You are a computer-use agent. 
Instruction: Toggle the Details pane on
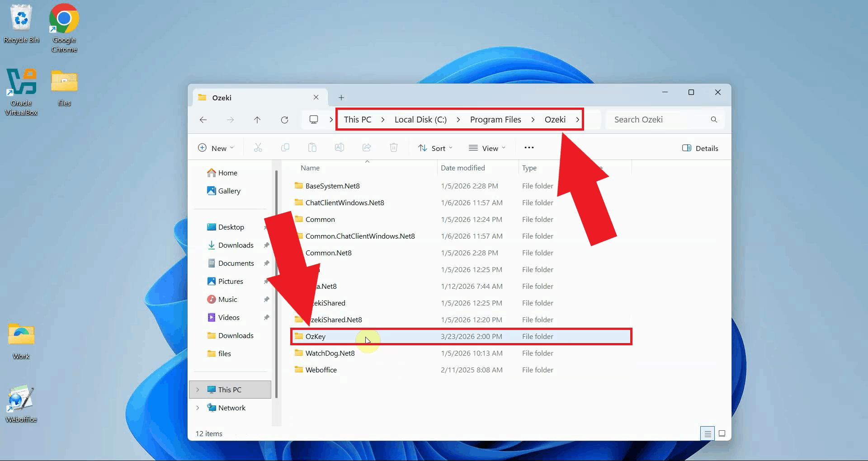pyautogui.click(x=700, y=148)
